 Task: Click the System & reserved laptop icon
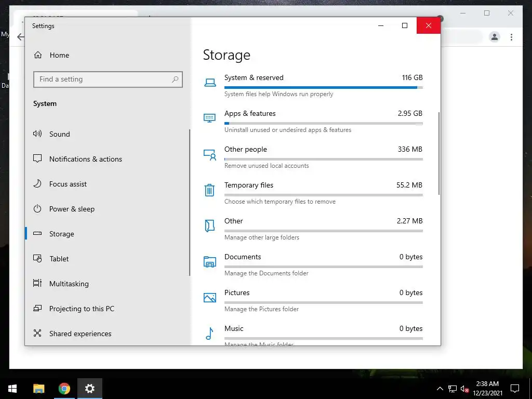pos(210,83)
